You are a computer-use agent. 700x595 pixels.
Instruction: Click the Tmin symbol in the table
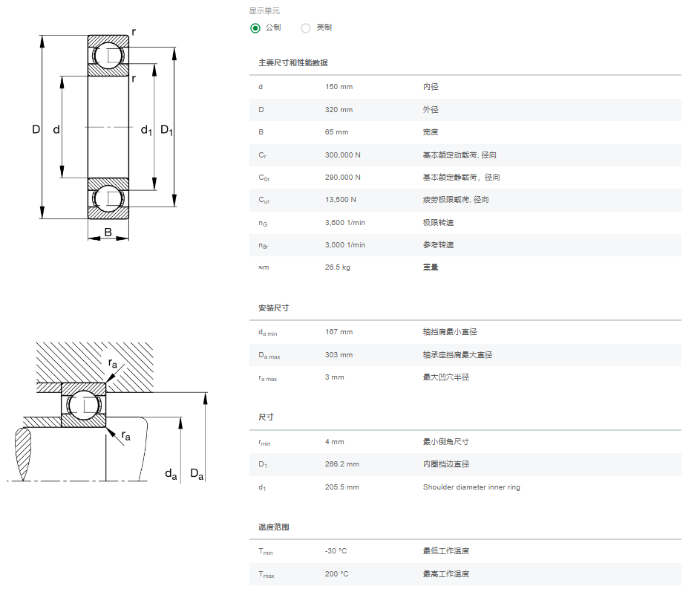coord(266,552)
